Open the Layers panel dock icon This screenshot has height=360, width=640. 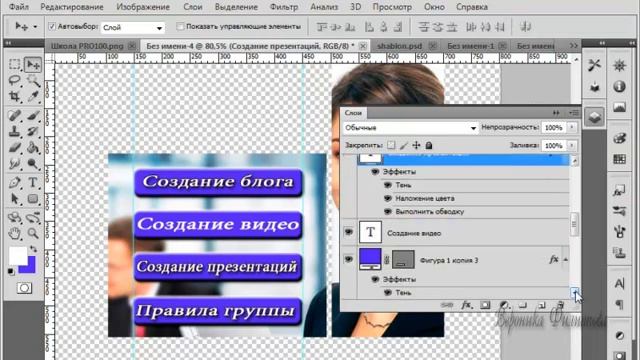click(x=595, y=118)
